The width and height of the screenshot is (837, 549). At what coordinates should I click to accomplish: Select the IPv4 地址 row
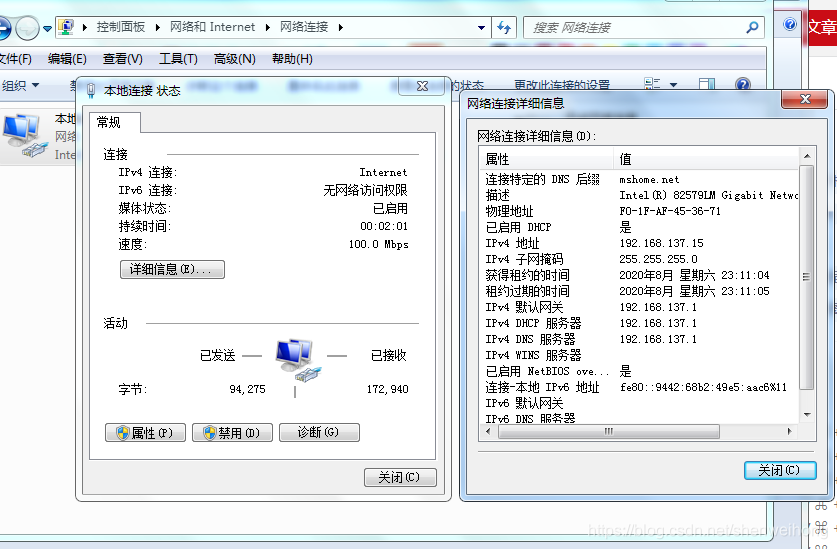pyautogui.click(x=639, y=243)
